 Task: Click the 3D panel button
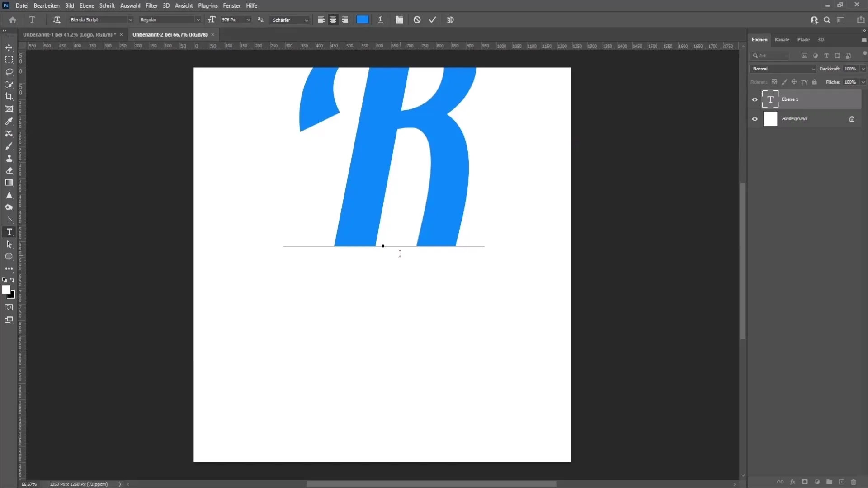tap(821, 39)
